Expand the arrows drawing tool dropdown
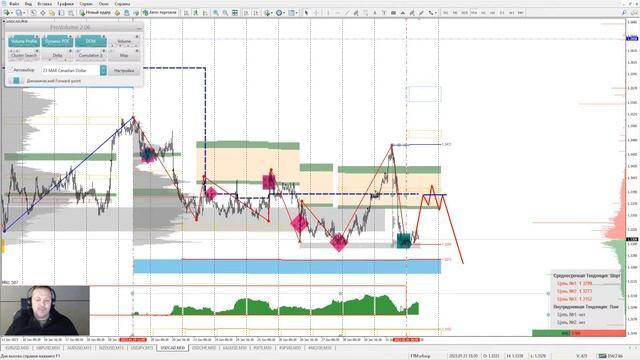The image size is (640, 360). tap(436, 13)
